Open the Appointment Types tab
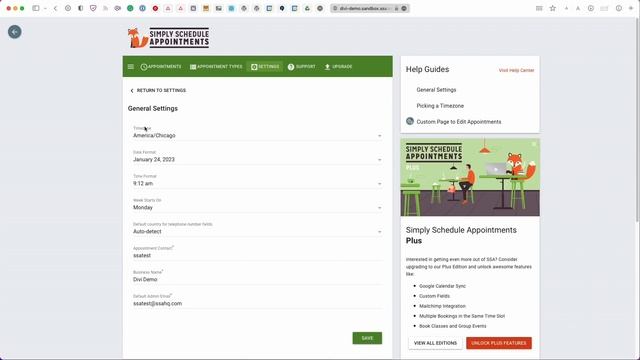Viewport: 640px width, 360px height. pyautogui.click(x=216, y=67)
